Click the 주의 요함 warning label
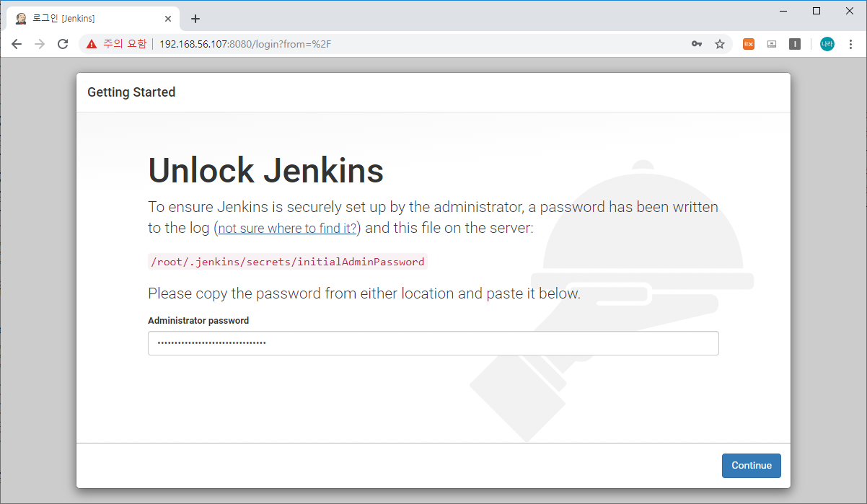 124,44
